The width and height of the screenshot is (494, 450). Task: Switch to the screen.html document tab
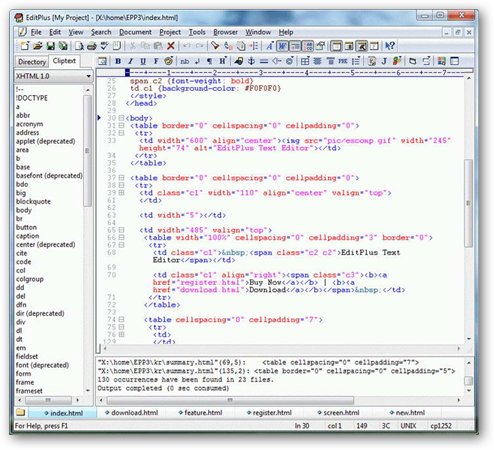[x=338, y=413]
